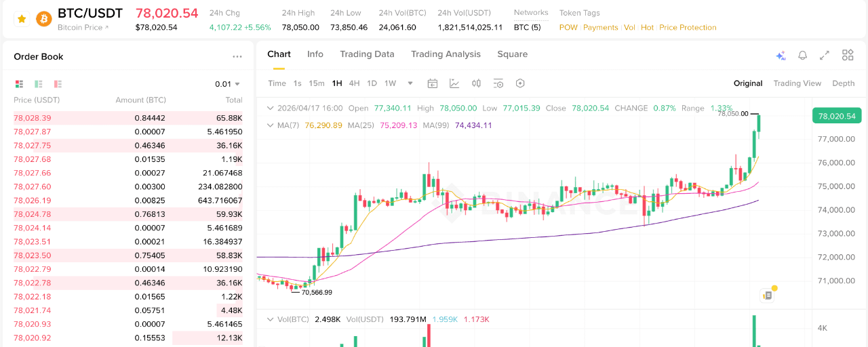This screenshot has height=347, width=868.
Task: Click the large red 78,020.54 header price
Action: tap(167, 13)
